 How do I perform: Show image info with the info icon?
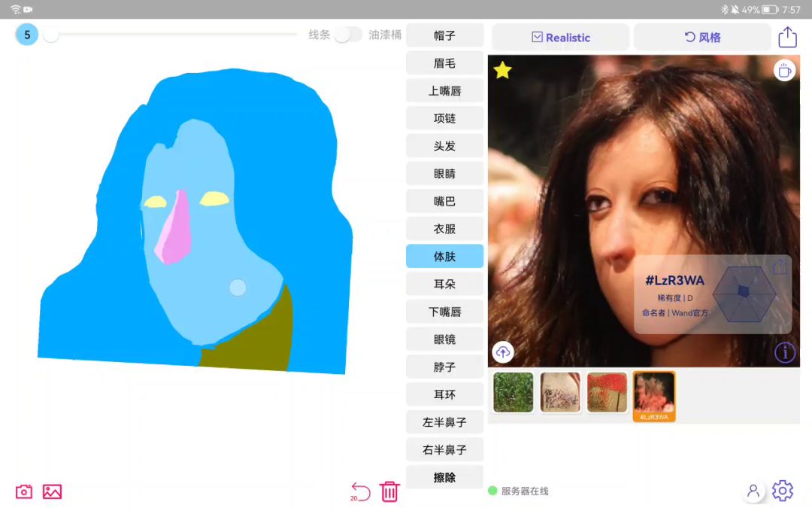tap(784, 352)
